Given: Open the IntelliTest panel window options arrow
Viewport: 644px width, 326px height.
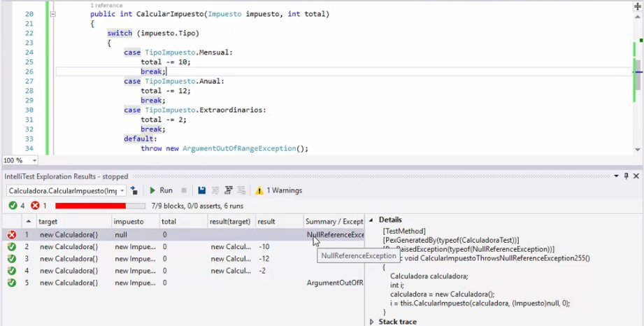Looking at the screenshot, I should tap(616, 176).
